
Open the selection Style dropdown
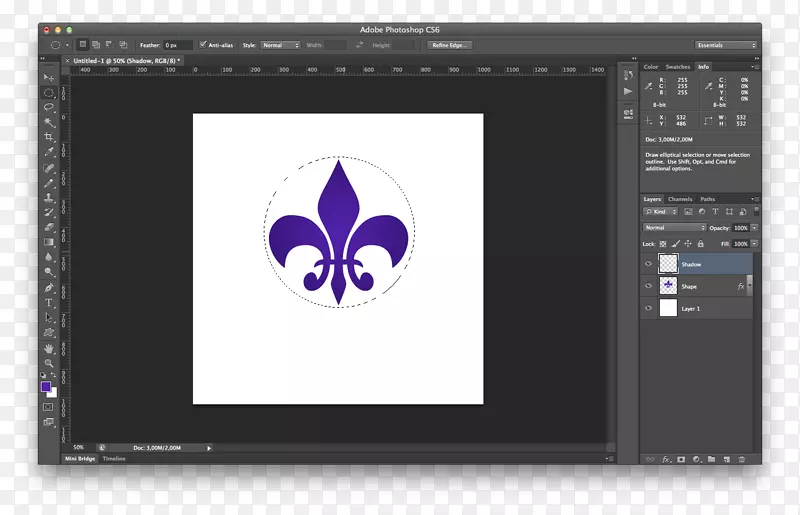280,45
